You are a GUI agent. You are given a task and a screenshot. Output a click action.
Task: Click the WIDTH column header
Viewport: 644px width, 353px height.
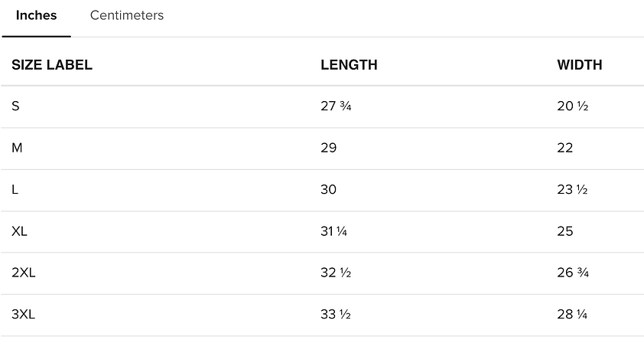580,64
